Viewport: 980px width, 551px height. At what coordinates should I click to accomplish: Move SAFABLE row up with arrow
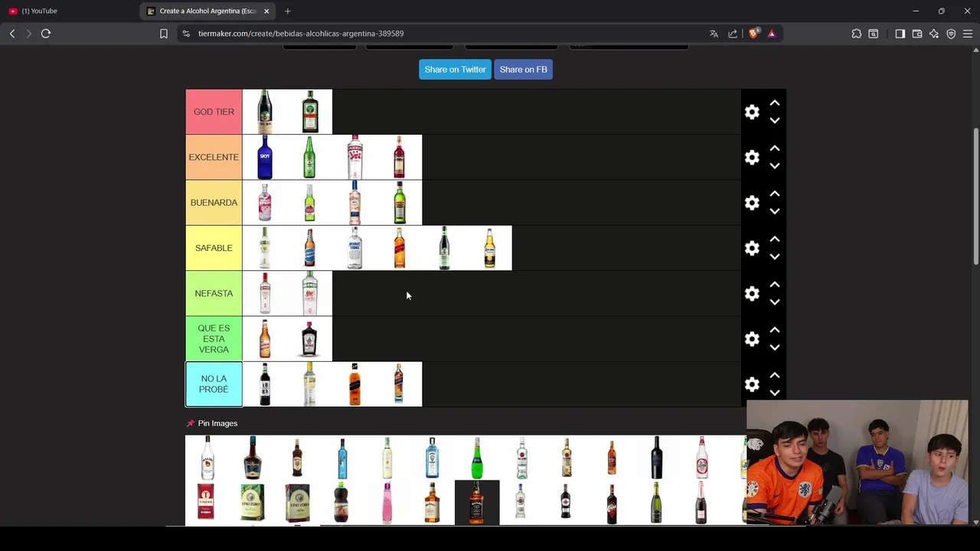775,239
